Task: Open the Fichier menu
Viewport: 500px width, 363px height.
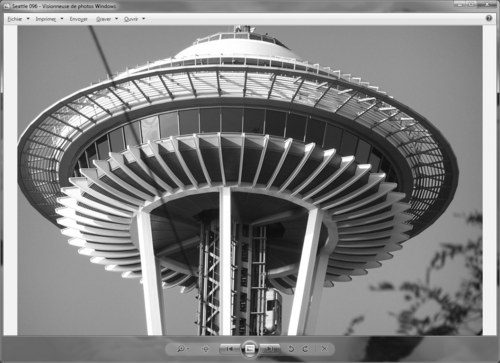Action: (x=15, y=19)
